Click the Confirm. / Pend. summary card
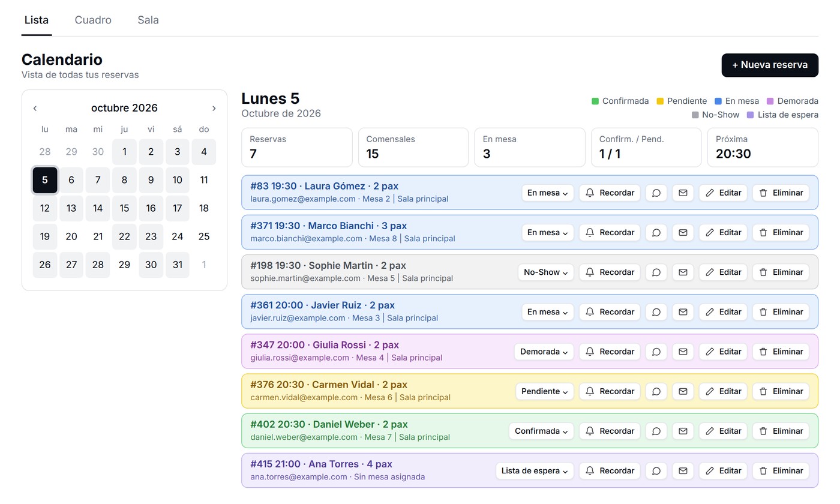This screenshot has width=840, height=504. pos(646,147)
